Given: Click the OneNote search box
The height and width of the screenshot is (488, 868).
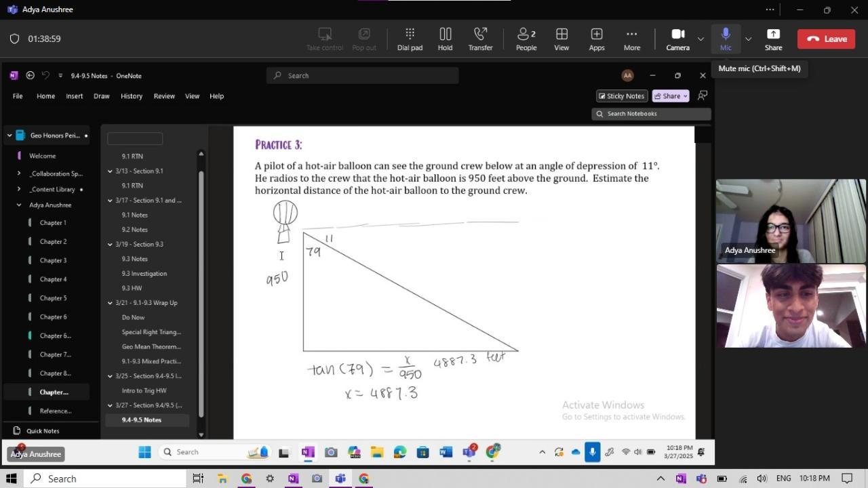Looking at the screenshot, I should point(362,75).
